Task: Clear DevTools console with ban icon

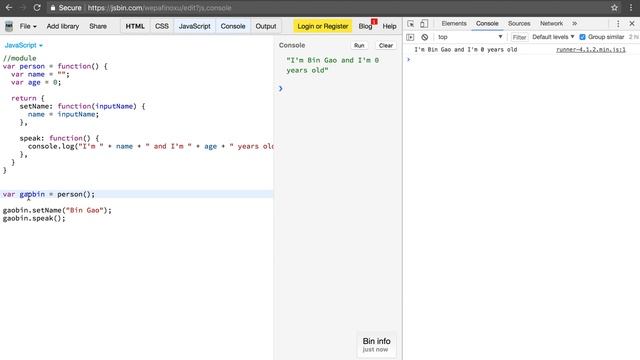Action: [424, 37]
